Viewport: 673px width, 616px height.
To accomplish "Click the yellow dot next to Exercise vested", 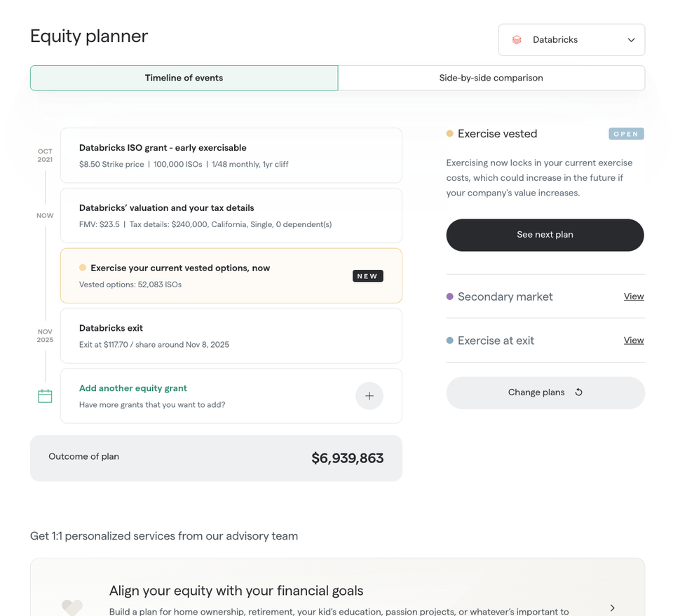I will 449,133.
